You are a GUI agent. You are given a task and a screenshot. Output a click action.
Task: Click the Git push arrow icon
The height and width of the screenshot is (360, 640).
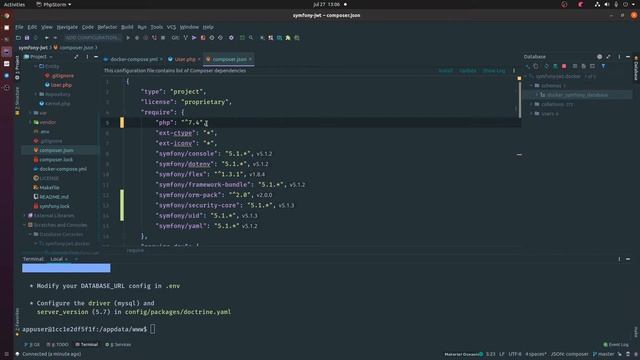coord(194,38)
